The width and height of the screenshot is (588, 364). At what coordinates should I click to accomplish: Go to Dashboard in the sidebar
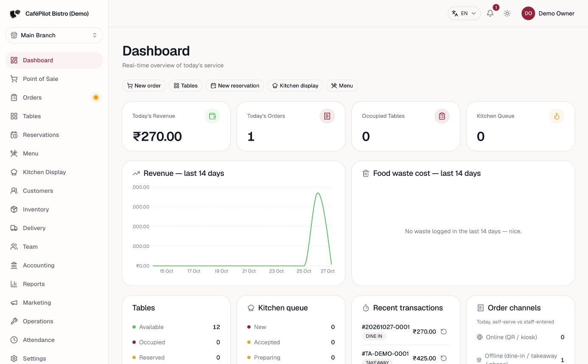54,60
